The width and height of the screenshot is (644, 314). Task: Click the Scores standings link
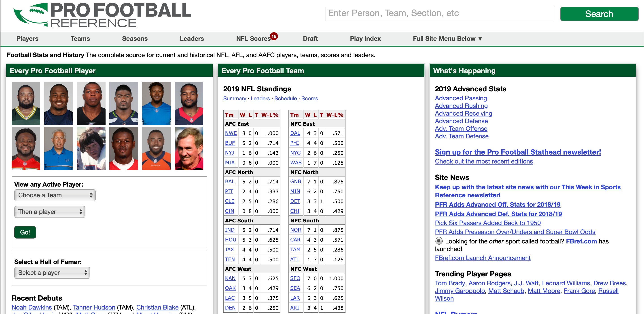tap(309, 98)
